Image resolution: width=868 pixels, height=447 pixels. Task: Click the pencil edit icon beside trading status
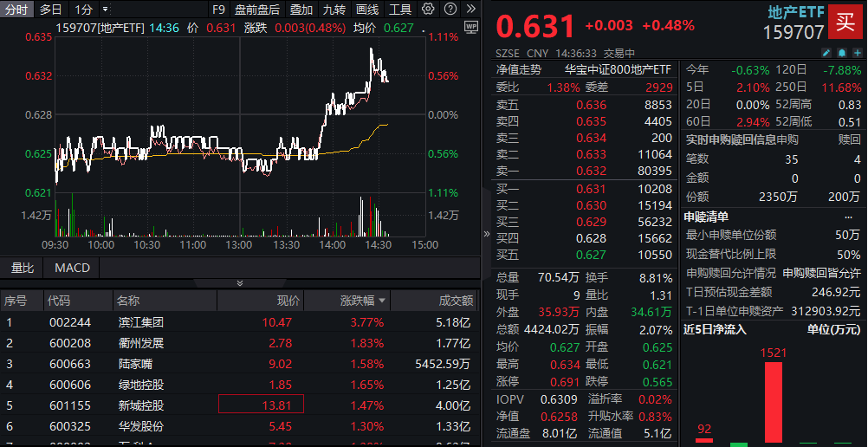pos(826,53)
